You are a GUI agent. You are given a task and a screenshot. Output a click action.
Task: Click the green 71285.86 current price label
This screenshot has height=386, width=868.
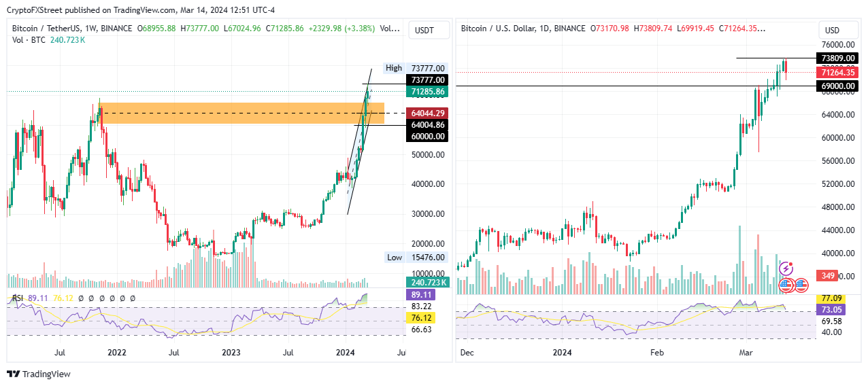point(427,91)
